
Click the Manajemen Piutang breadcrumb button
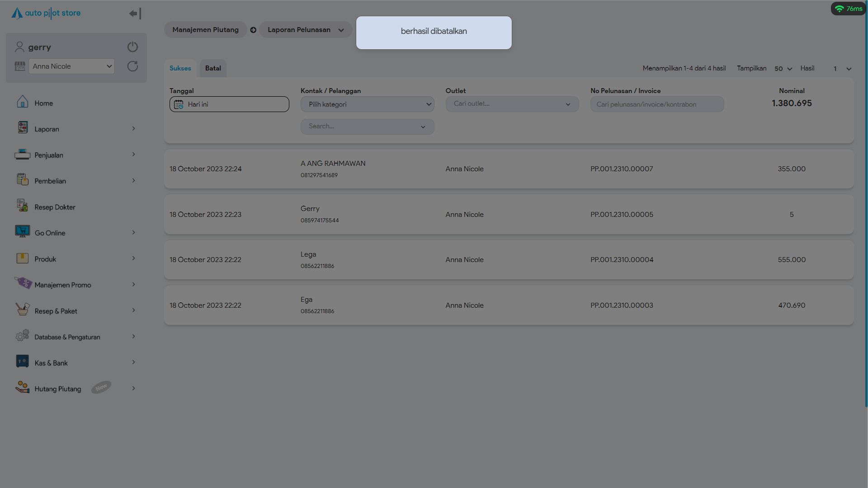click(x=205, y=30)
